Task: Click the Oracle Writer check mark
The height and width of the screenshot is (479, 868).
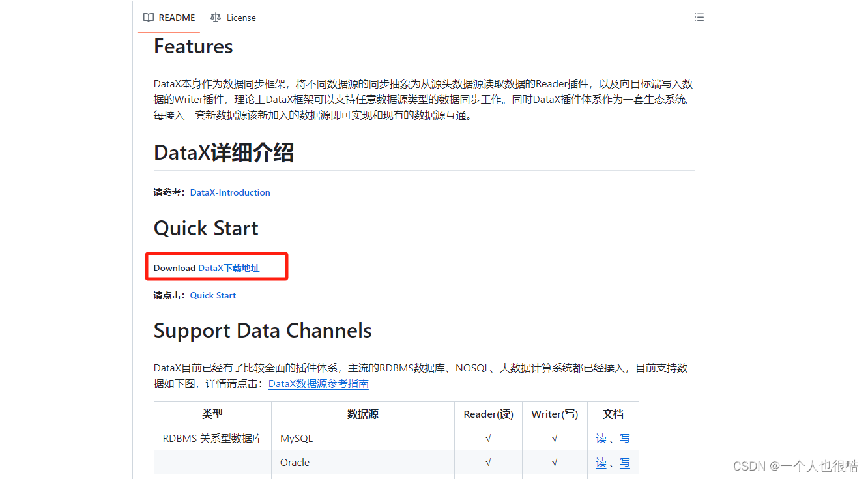Action: pos(555,463)
